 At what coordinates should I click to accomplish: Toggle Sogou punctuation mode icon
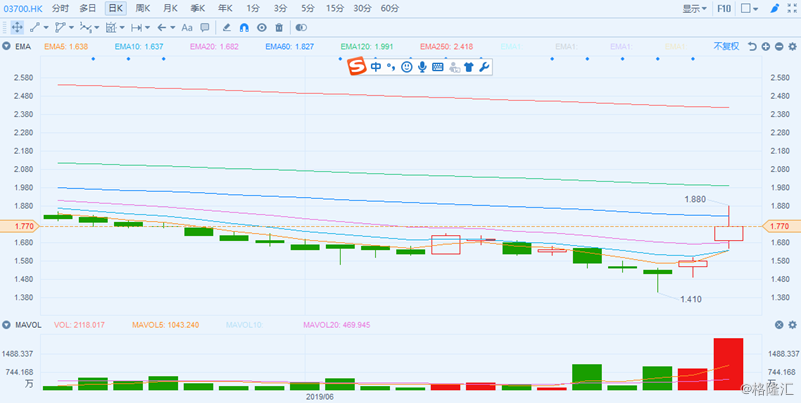391,67
